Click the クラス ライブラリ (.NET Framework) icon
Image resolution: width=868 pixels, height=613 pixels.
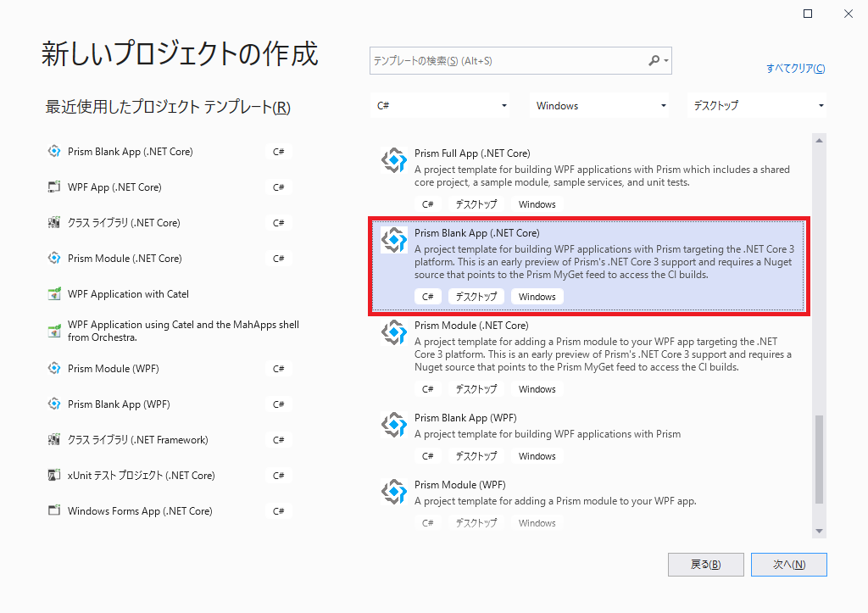click(54, 440)
